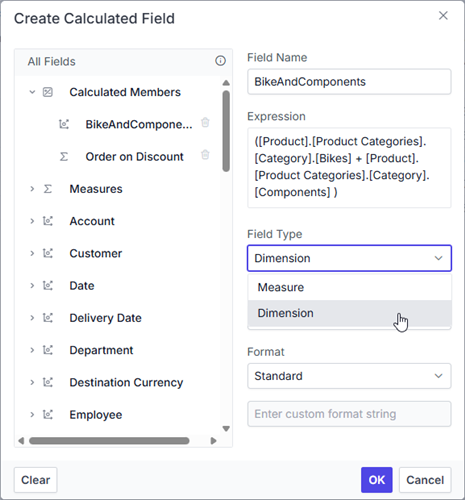Select the Calculated Members label

point(125,92)
